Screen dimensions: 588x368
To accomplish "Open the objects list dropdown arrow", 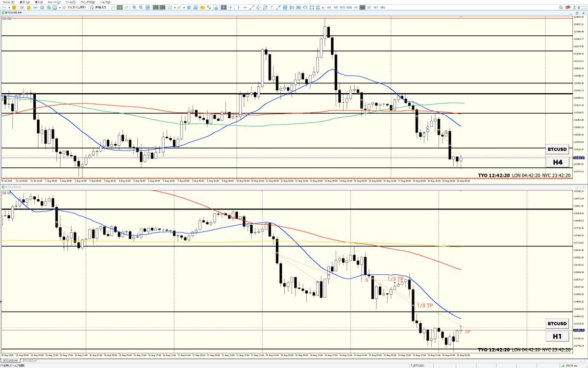I will point(323,8).
